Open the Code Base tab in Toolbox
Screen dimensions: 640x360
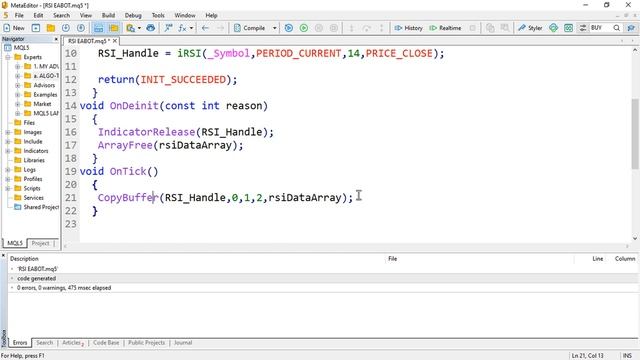point(106,343)
